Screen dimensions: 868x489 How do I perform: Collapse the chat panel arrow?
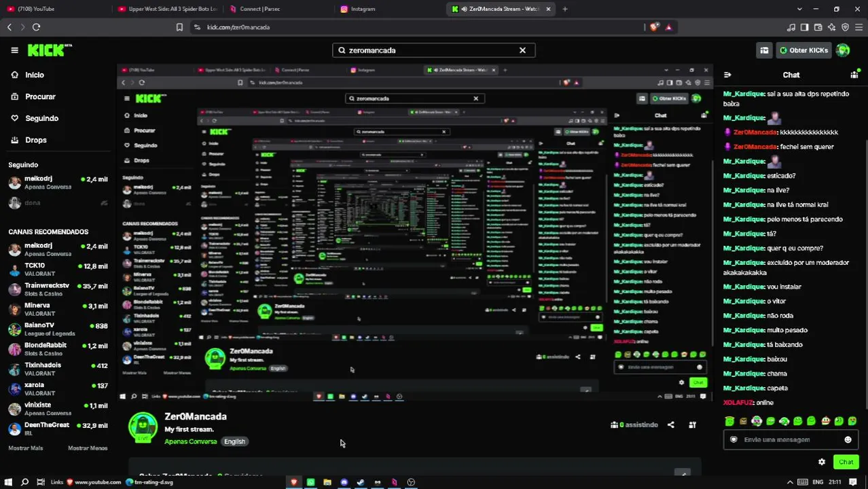click(x=727, y=75)
